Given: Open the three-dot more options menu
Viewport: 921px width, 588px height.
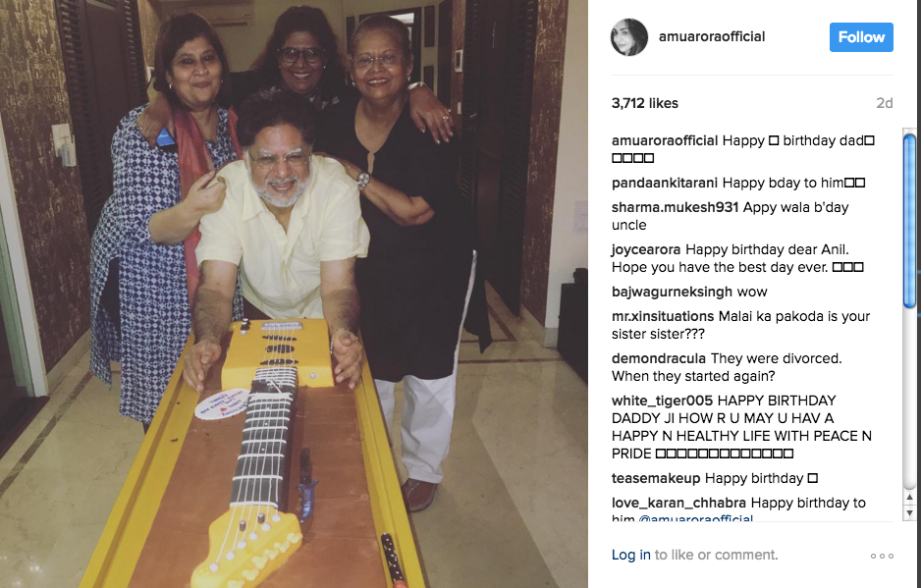Looking at the screenshot, I should (882, 556).
